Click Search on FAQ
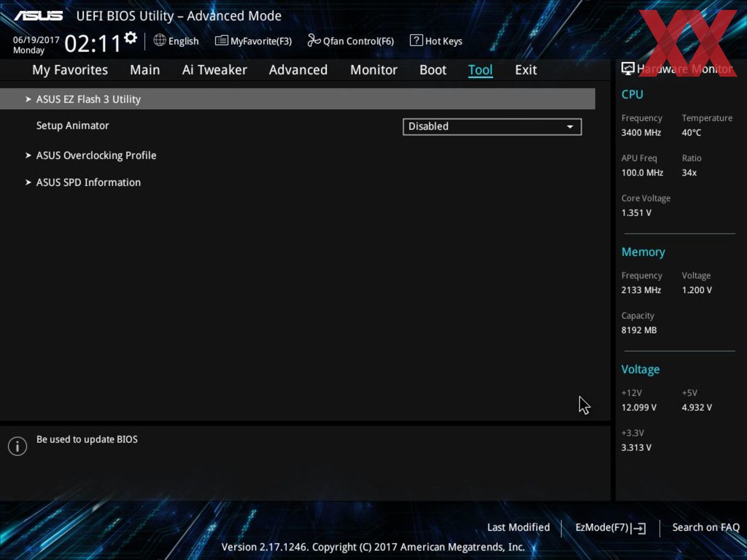This screenshot has width=747, height=560. coord(706,528)
